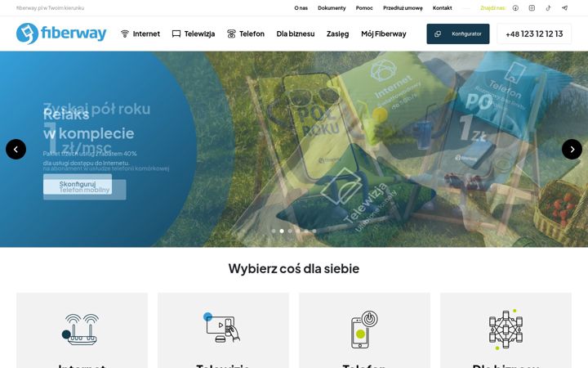This screenshot has height=368, width=588.
Task: Click the screen icon beside Telewizja menu
Action: pyautogui.click(x=176, y=34)
